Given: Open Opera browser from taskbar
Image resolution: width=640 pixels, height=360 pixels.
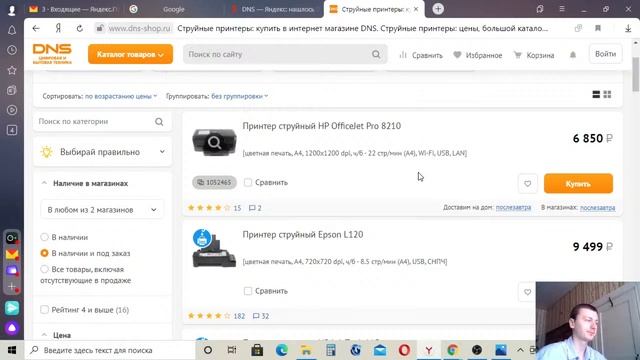Looking at the screenshot, I should pyautogui.click(x=404, y=350).
